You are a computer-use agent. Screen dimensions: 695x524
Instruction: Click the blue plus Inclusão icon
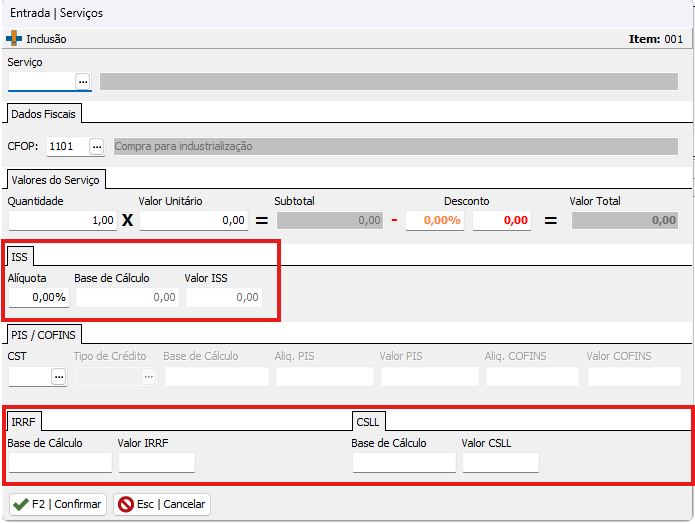14,39
